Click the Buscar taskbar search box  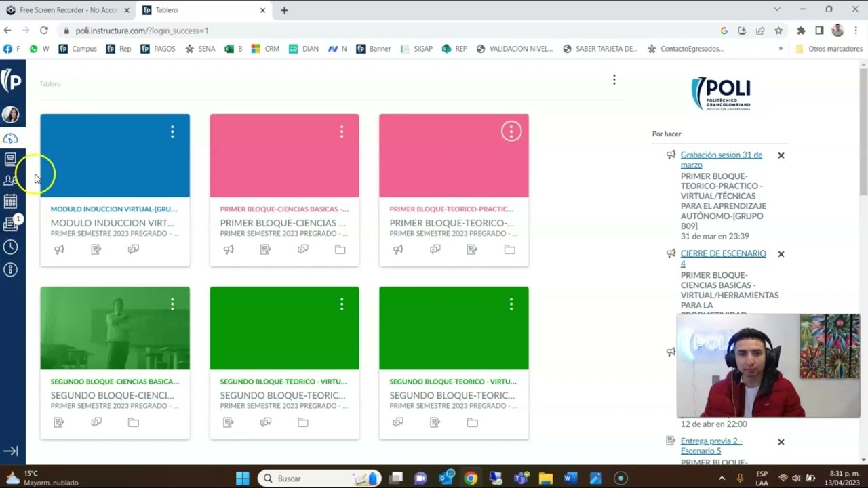pos(319,479)
